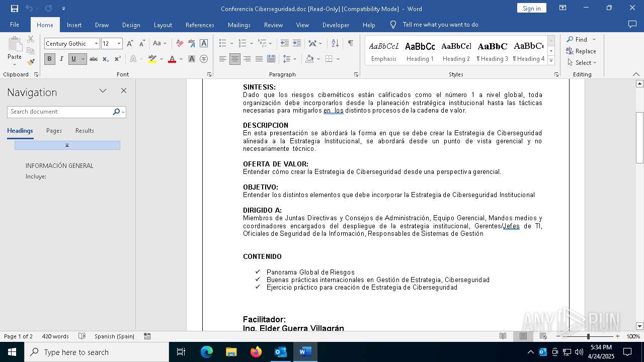The width and height of the screenshot is (644, 362).
Task: Click Clear All Formatting icon
Action: (180, 44)
